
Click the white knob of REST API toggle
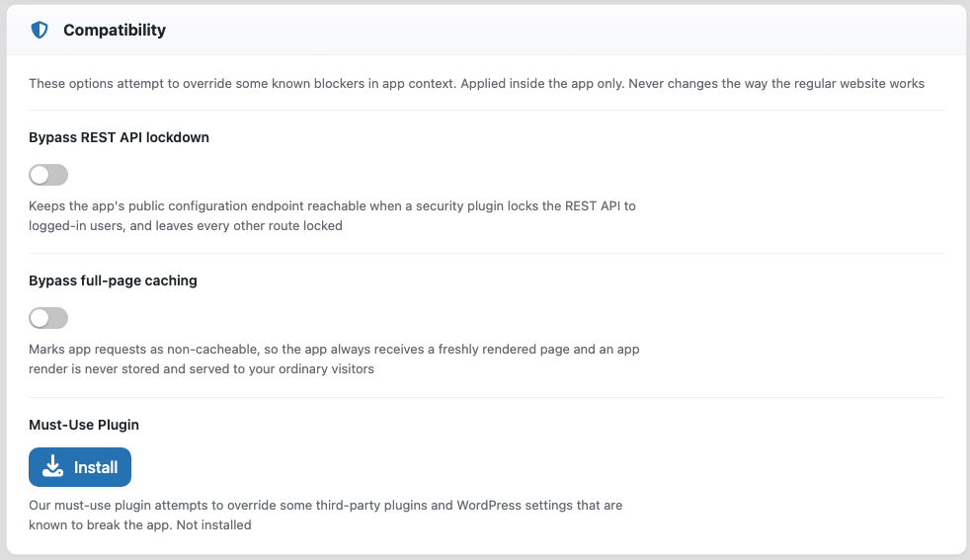click(x=40, y=175)
